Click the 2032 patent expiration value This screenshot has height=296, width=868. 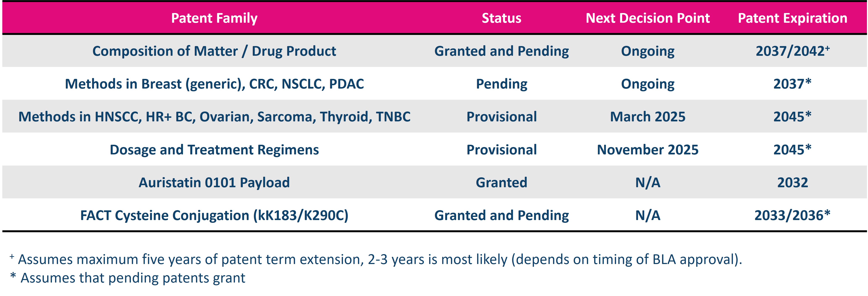[792, 183]
